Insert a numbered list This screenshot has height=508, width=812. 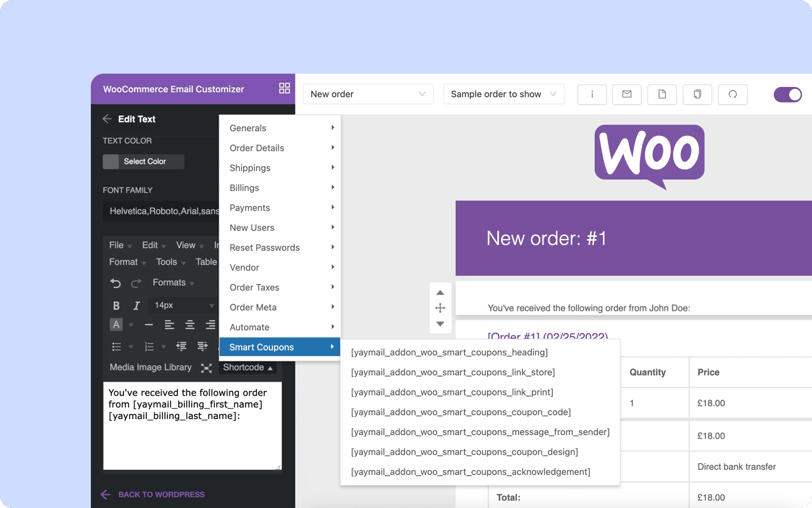click(149, 346)
